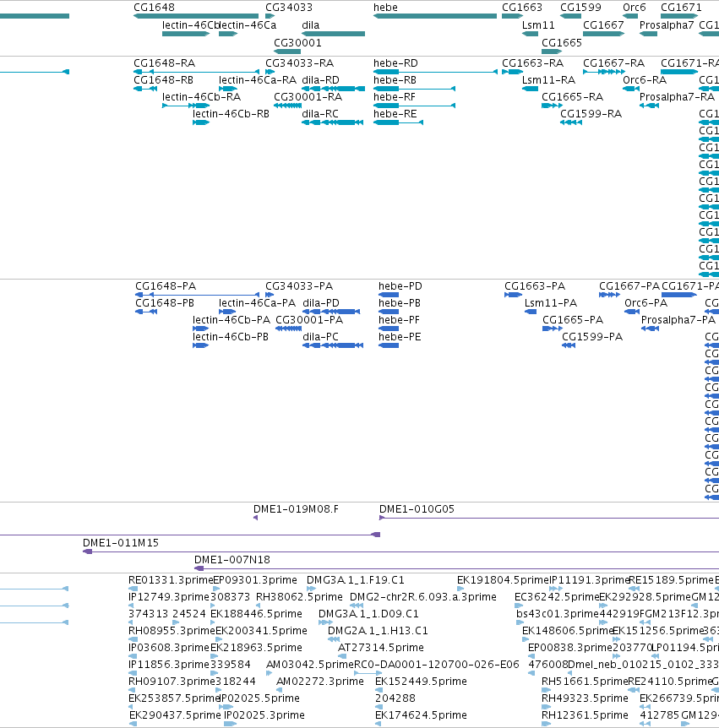Select EST EK191804.5prime
The width and height of the screenshot is (719, 728).
(x=503, y=580)
